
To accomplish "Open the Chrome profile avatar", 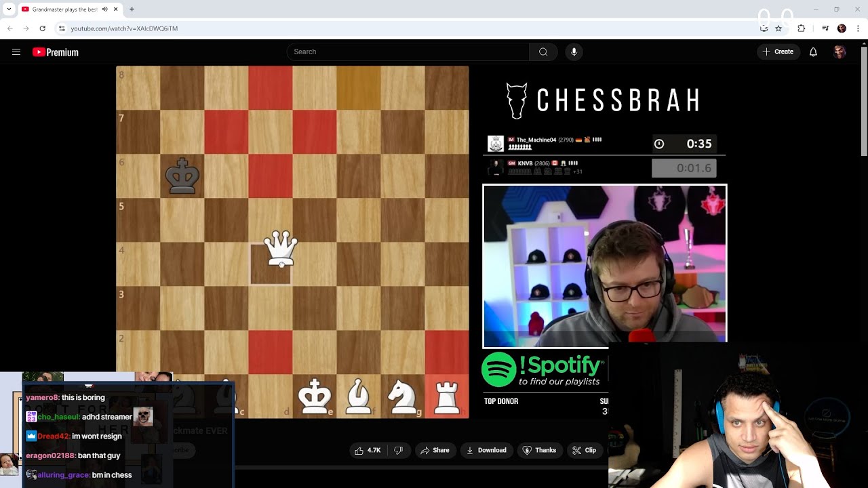I will tap(842, 28).
